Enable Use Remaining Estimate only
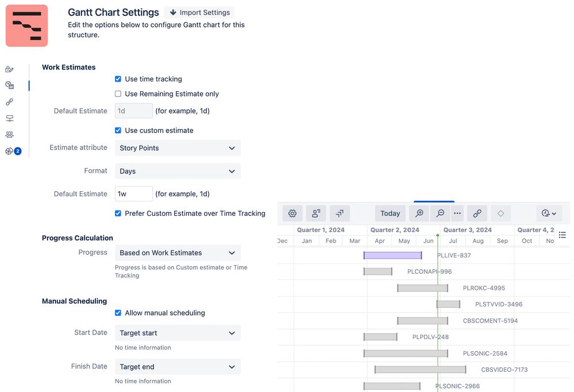The height and width of the screenshot is (392, 574). (x=118, y=94)
